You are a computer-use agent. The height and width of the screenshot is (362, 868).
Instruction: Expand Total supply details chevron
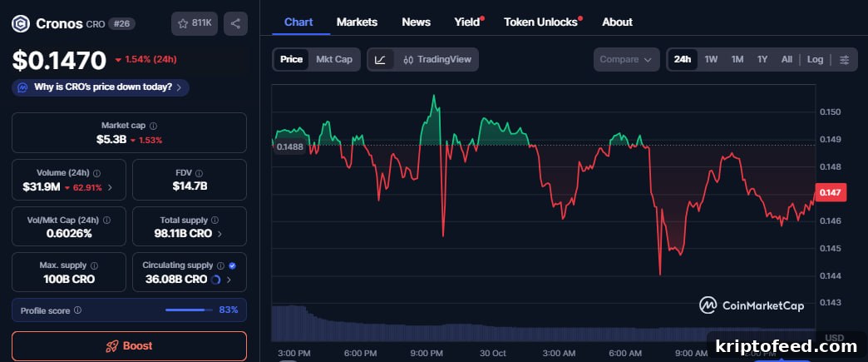tap(219, 234)
